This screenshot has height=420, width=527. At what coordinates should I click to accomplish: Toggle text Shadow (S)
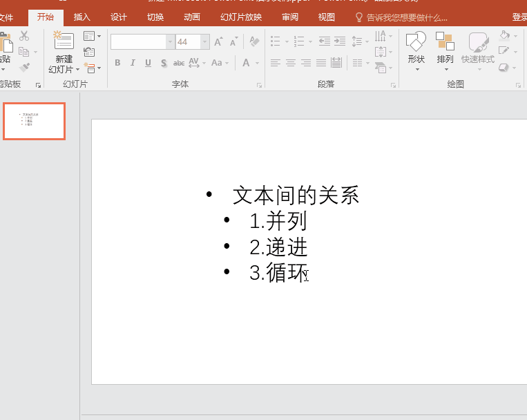[164, 63]
